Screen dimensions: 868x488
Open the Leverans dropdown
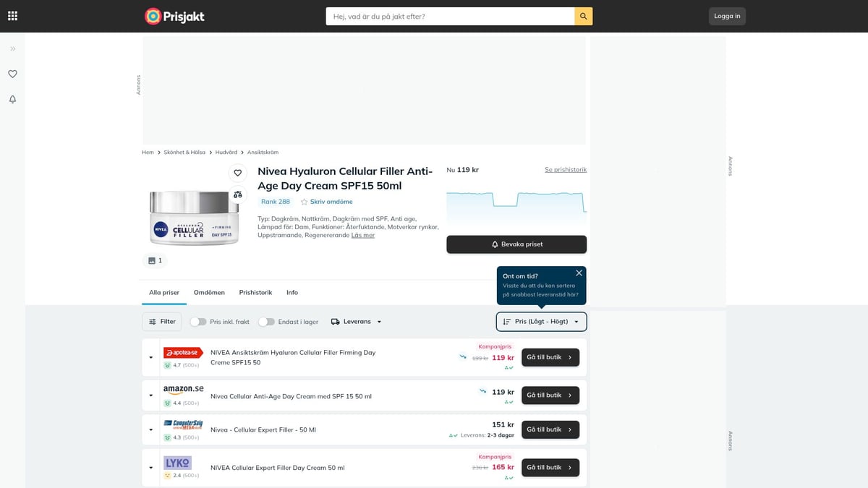coord(356,322)
